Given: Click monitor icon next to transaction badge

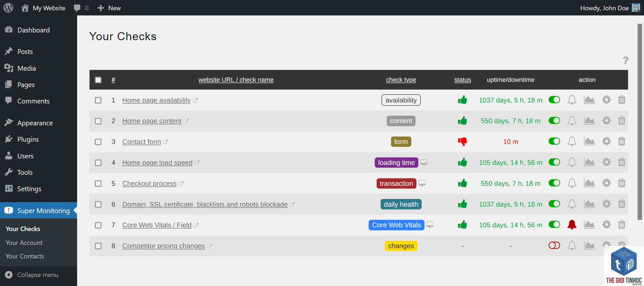Looking at the screenshot, I should (422, 183).
